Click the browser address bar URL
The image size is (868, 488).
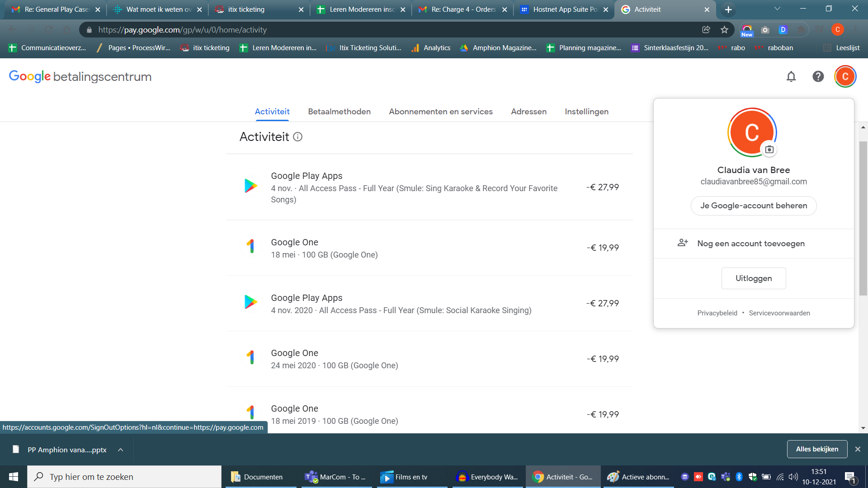click(x=182, y=30)
